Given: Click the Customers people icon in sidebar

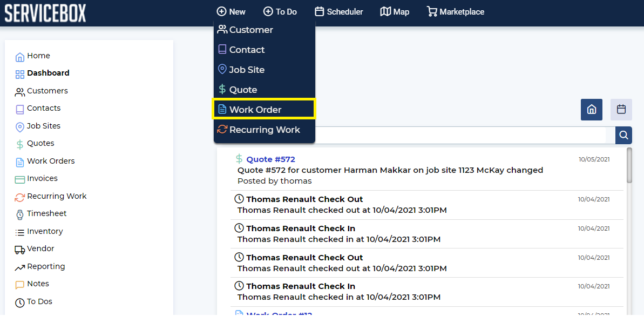Looking at the screenshot, I should (x=20, y=92).
